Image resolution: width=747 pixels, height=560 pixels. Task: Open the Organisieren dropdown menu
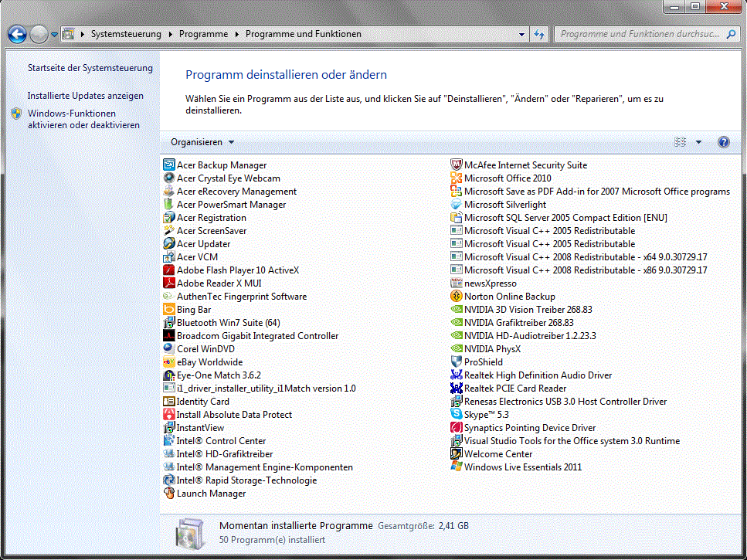pos(202,142)
